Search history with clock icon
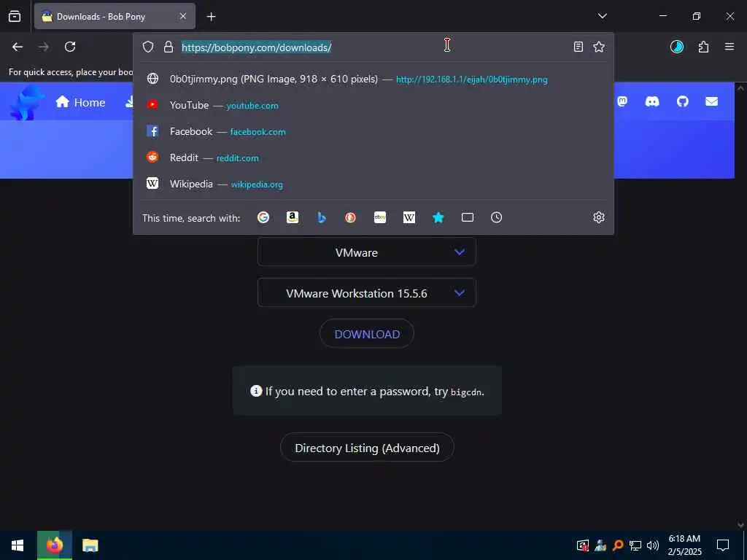This screenshot has height=560, width=747. click(x=496, y=217)
